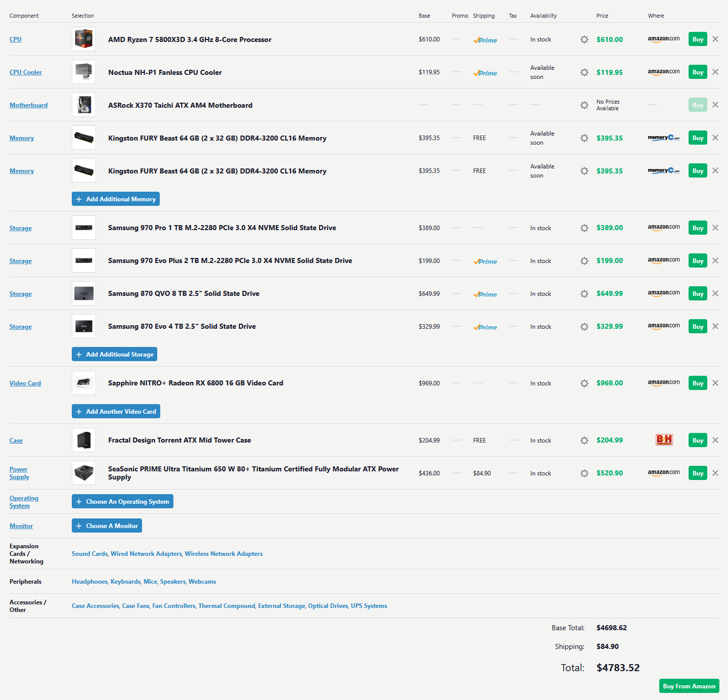
Task: Open the Case category link
Action: (x=16, y=441)
